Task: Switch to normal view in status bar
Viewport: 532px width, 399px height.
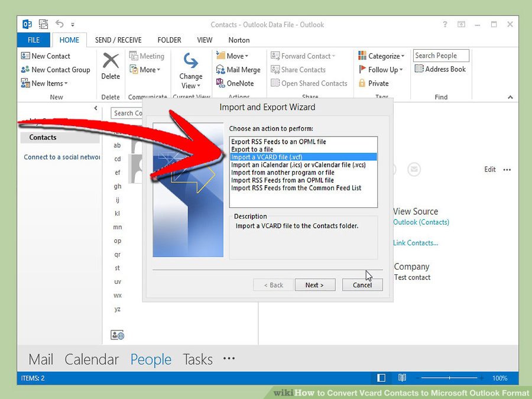Action: point(381,378)
